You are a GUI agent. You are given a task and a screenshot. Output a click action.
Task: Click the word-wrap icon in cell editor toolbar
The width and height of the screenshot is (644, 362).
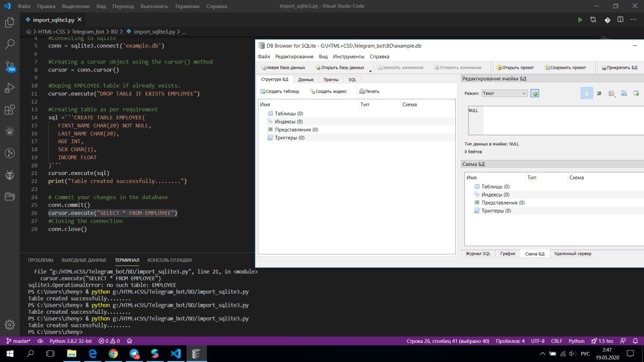coord(599,94)
